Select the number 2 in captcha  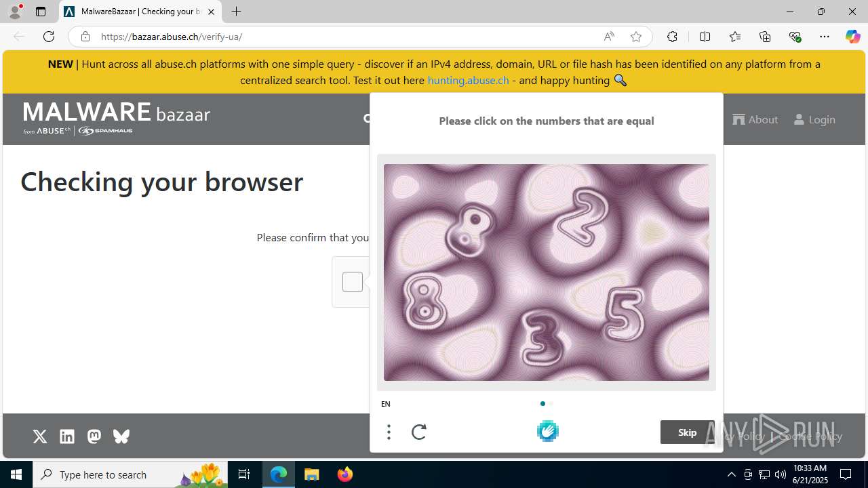click(584, 216)
